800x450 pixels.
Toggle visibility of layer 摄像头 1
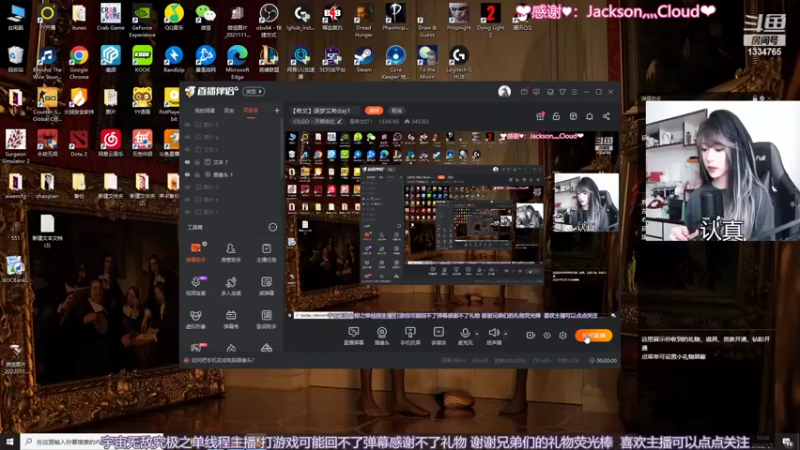coord(187,174)
